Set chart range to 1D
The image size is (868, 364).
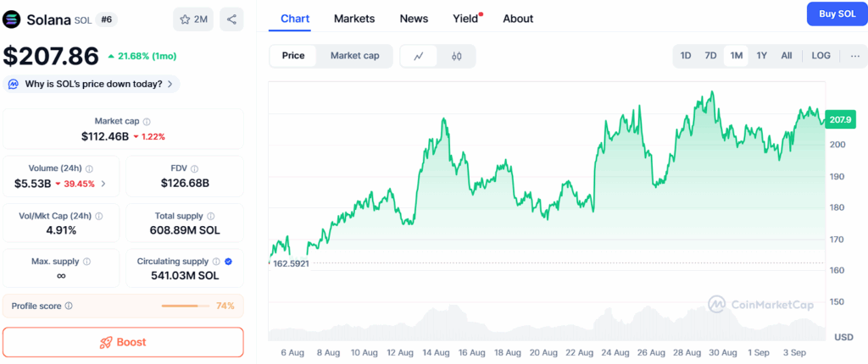coord(685,56)
